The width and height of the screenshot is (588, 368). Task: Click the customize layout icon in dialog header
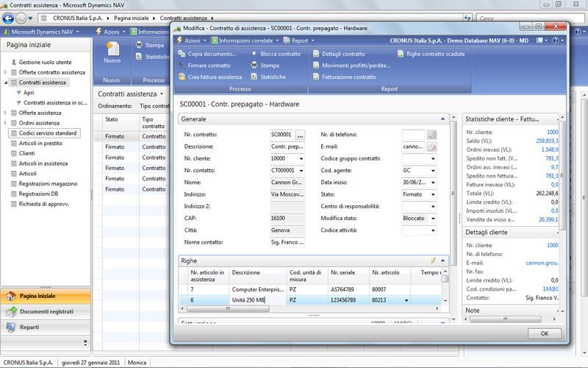[x=539, y=40]
